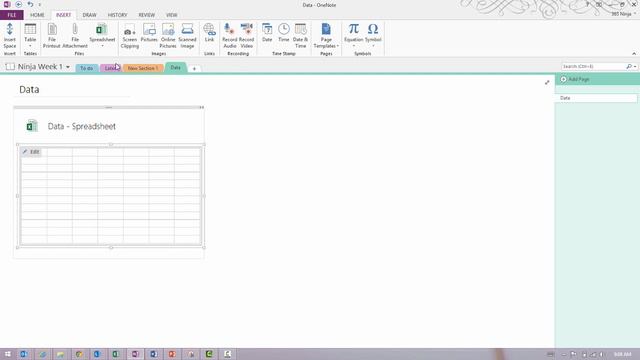
Task: Click the Back arrow in quick access toolbar
Action: (x=18, y=4)
